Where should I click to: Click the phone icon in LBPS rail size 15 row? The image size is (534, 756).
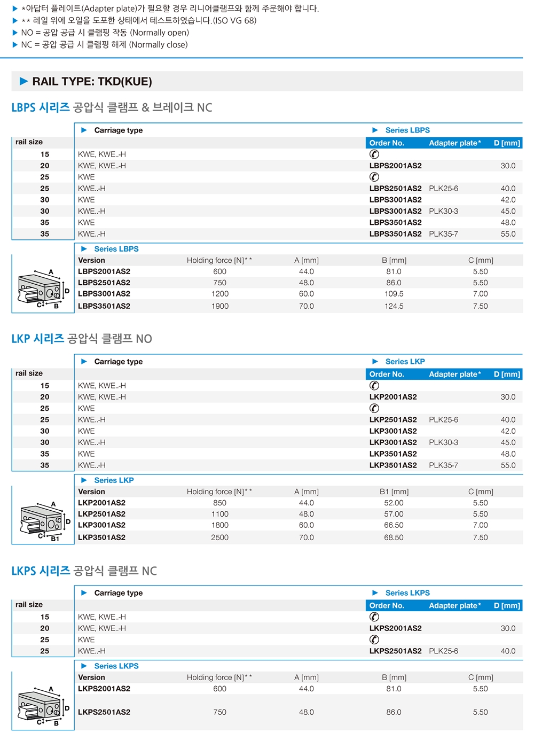[x=374, y=154]
